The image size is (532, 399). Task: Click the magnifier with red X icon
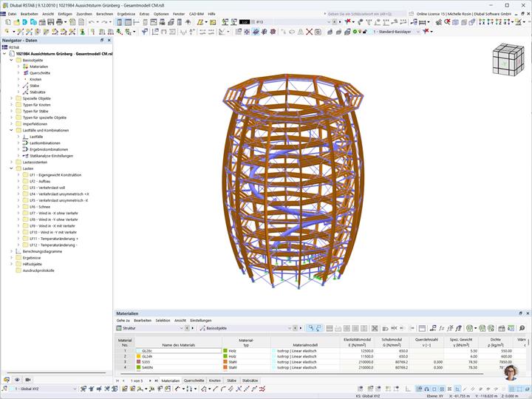pos(447,22)
